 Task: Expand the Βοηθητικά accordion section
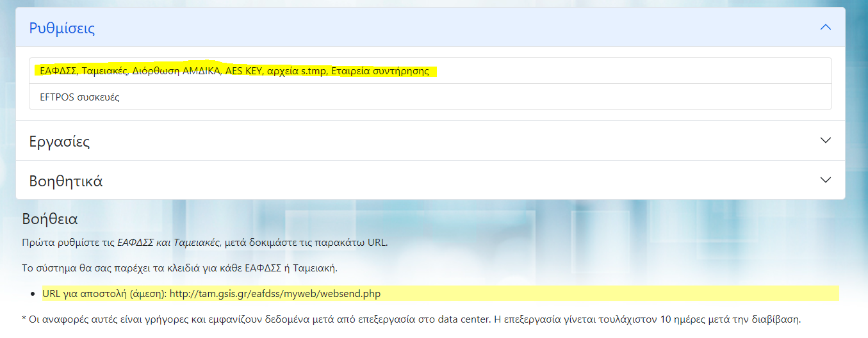[430, 180]
